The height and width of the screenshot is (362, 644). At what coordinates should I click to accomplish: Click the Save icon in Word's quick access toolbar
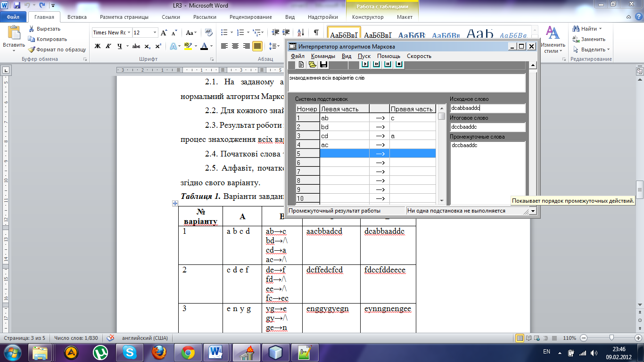(17, 5)
